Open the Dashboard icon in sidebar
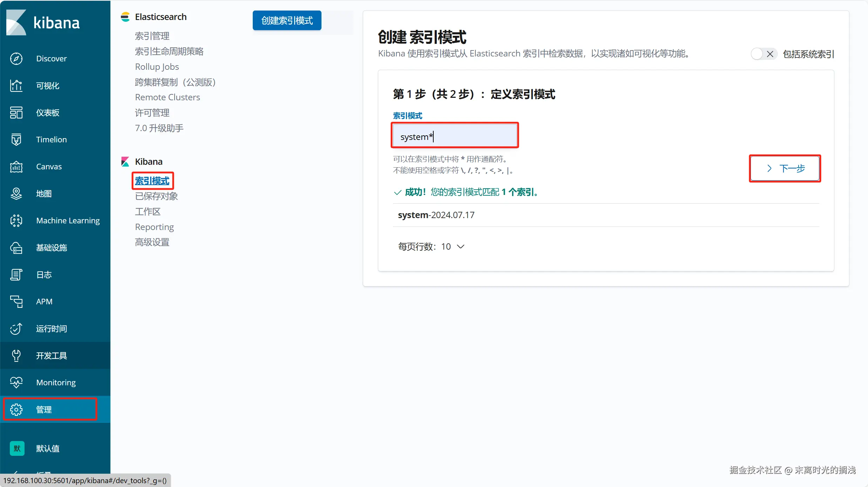Image resolution: width=868 pixels, height=487 pixels. (16, 113)
